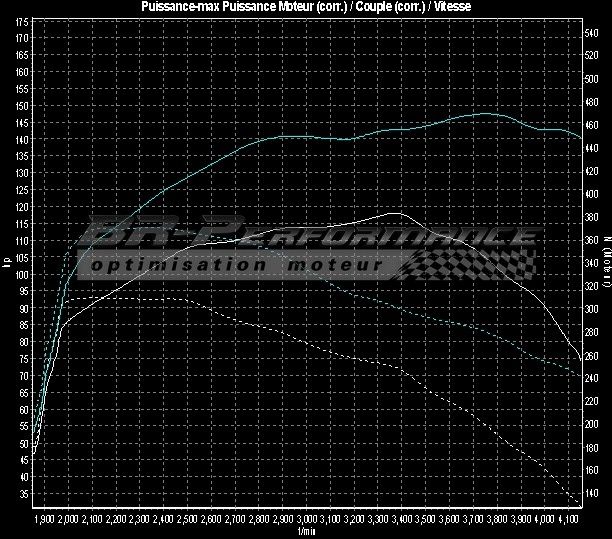The image size is (612, 539).
Task: Click the 140 value on right axis
Action: click(x=591, y=494)
